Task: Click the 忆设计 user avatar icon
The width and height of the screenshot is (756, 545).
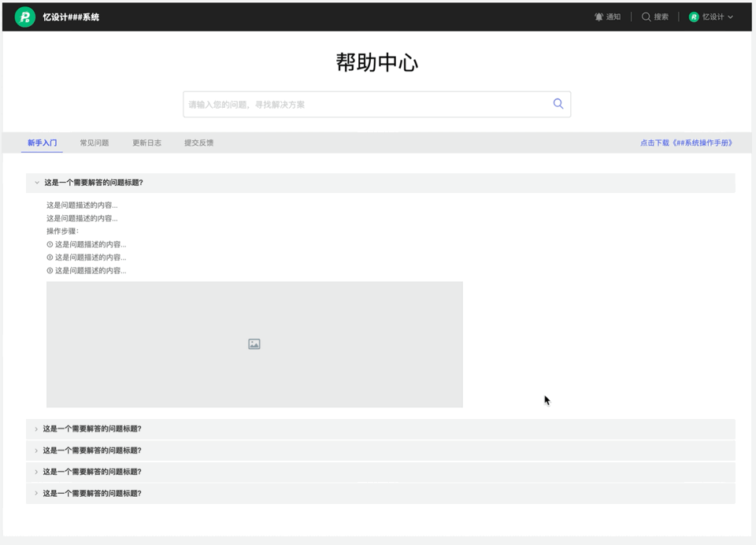Action: 692,16
